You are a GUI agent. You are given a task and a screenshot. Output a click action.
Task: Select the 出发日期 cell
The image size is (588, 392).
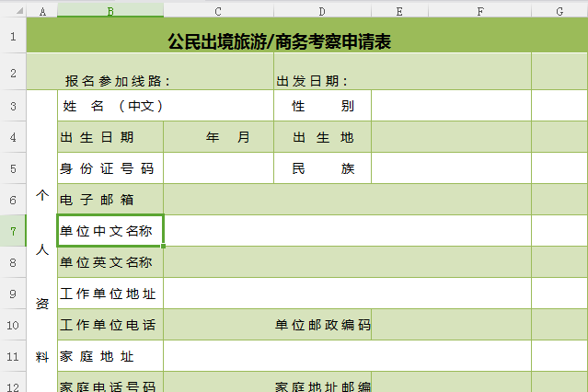[x=313, y=81]
